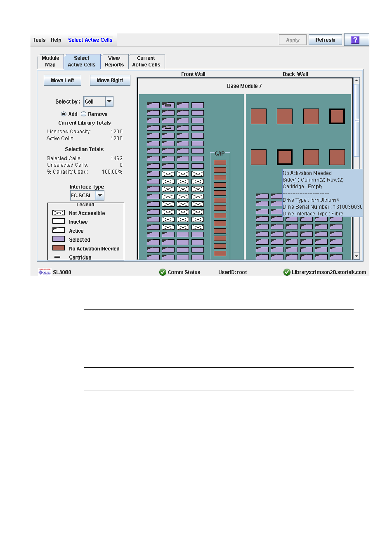This screenshot has height=536, width=392.
Task: Select the top-left drive slot on Back Wall
Action: (x=258, y=116)
